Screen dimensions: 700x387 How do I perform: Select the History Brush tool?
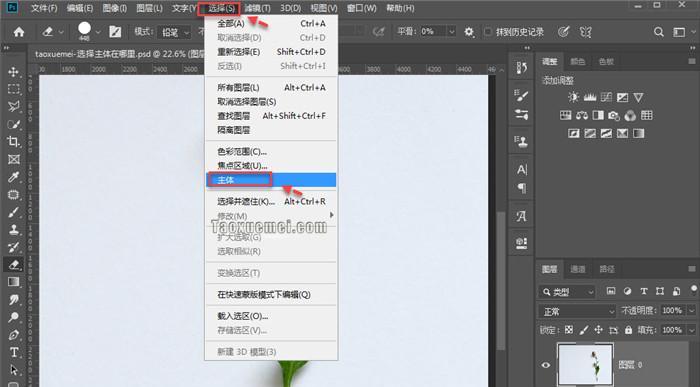[x=13, y=247]
